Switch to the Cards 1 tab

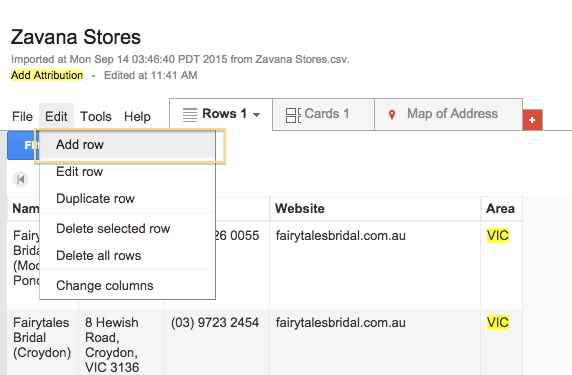[323, 114]
